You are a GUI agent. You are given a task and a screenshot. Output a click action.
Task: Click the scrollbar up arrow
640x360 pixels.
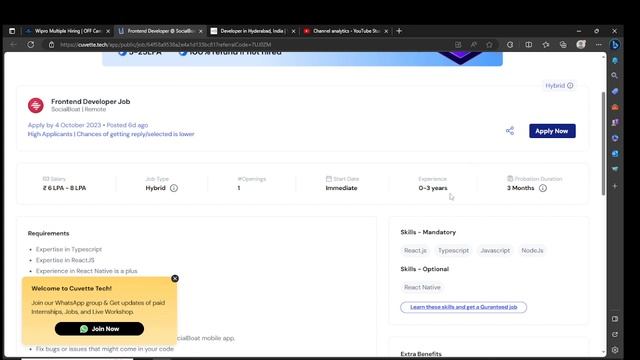click(x=603, y=56)
